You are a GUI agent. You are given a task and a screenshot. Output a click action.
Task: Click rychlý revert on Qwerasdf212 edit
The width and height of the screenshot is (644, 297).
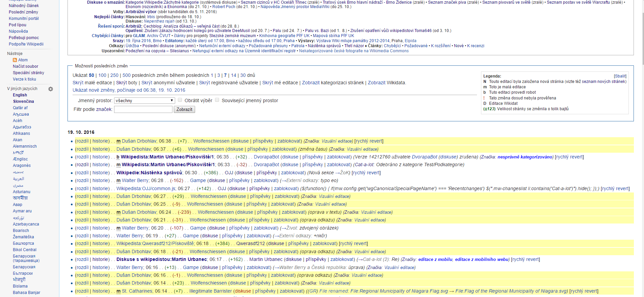(x=354, y=243)
